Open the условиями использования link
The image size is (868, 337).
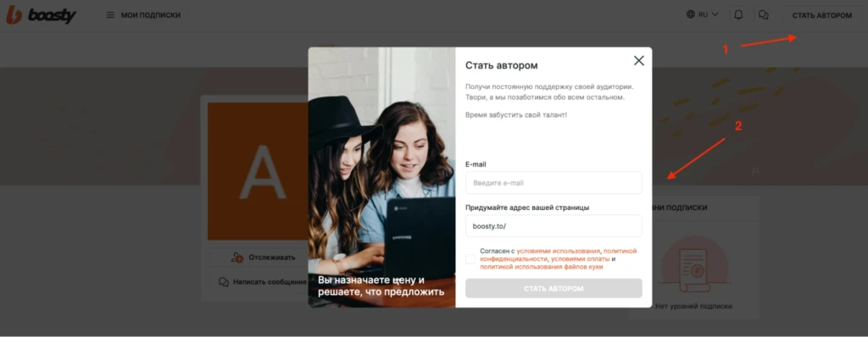559,251
